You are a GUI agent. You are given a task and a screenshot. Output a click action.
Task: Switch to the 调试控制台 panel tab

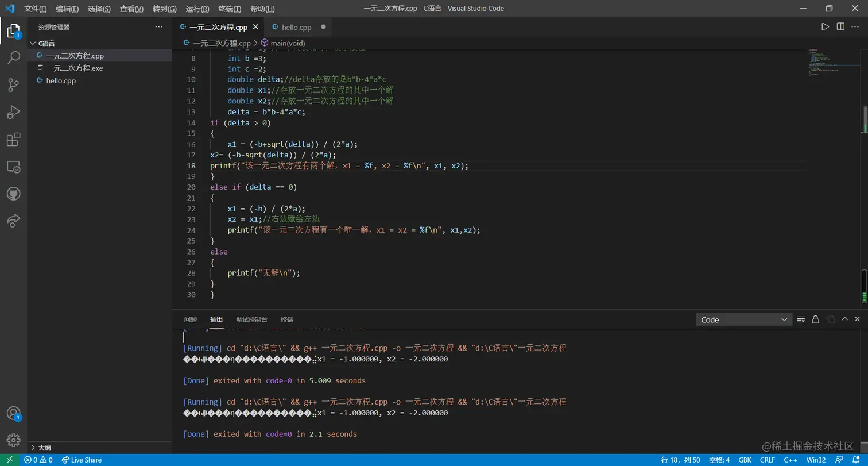(251, 319)
